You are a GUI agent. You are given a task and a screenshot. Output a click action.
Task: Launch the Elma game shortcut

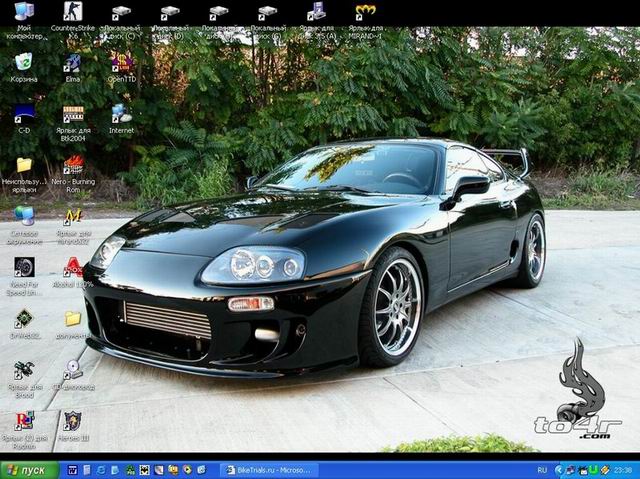[x=72, y=63]
